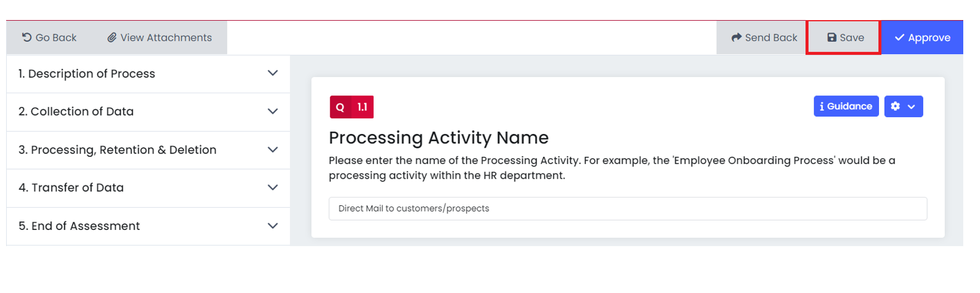
Task: Click the Send Back arrow icon
Action: tap(736, 37)
